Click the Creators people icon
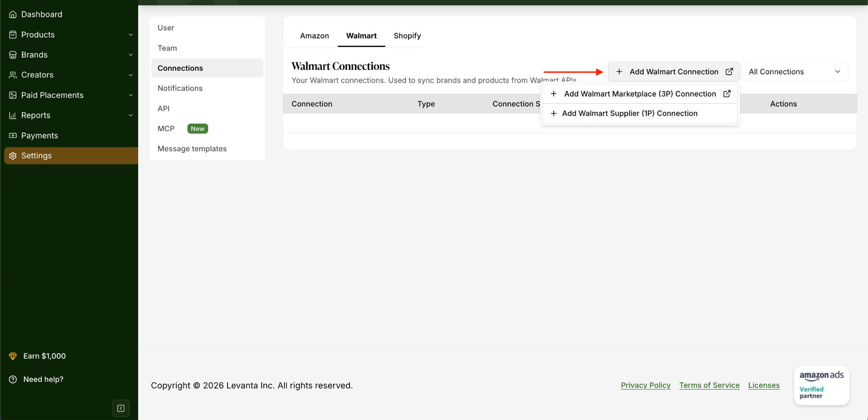 [x=13, y=75]
